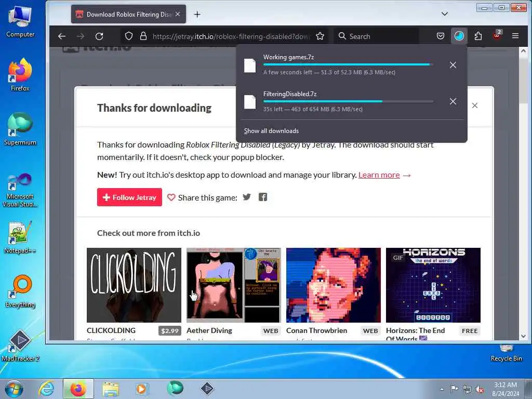Click the red extension badge icon
532x399 pixels.
click(497, 36)
